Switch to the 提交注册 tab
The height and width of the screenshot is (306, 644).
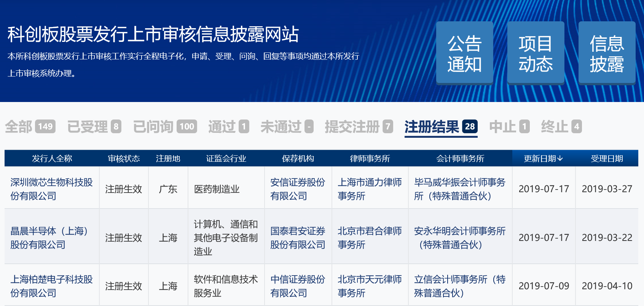pyautogui.click(x=359, y=127)
